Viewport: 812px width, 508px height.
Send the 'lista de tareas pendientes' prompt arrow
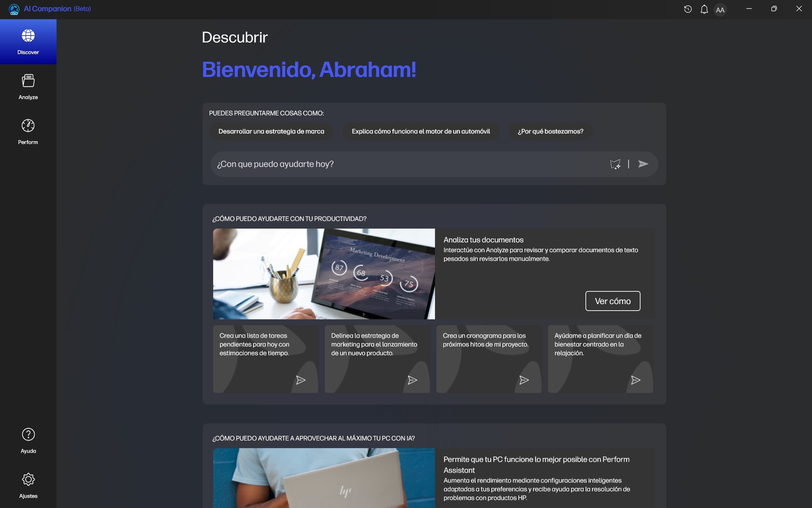point(301,380)
